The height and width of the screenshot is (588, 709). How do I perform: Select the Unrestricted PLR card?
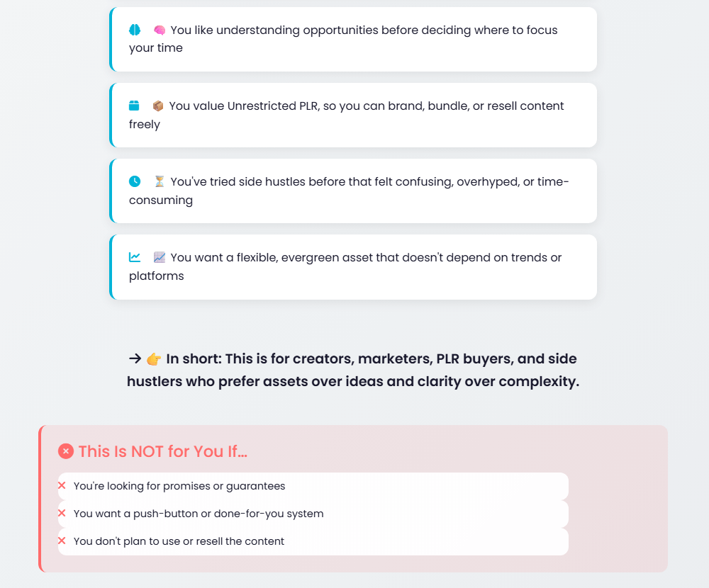click(354, 115)
